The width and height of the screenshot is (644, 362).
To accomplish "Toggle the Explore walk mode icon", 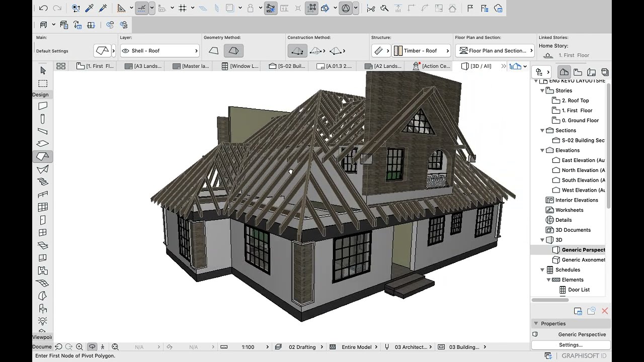I will coord(103,347).
